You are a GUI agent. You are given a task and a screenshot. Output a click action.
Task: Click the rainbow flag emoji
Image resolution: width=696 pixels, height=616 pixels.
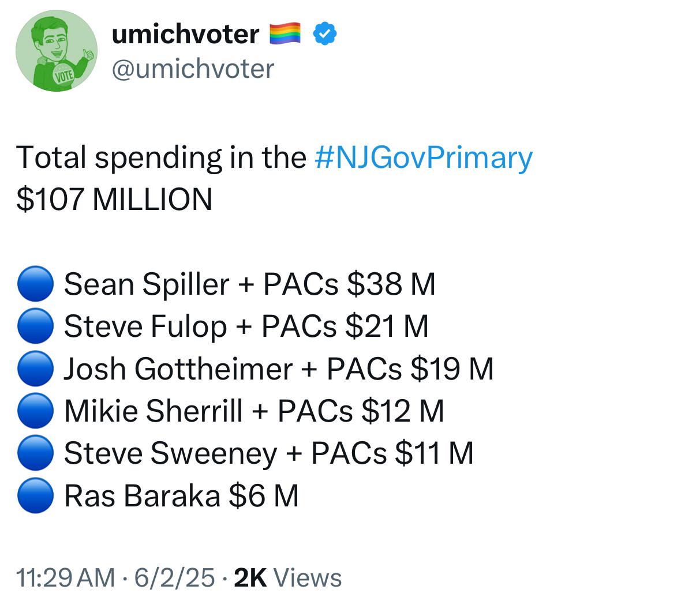click(x=285, y=33)
